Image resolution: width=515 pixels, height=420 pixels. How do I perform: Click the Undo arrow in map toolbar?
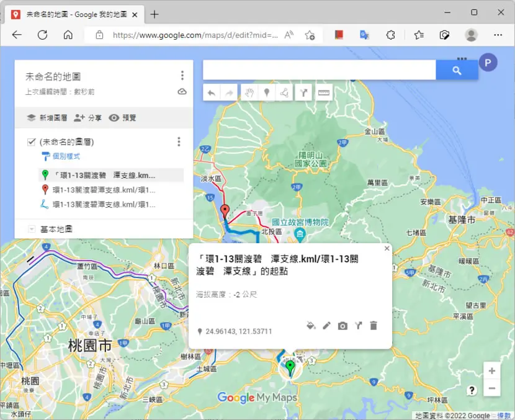click(x=212, y=93)
